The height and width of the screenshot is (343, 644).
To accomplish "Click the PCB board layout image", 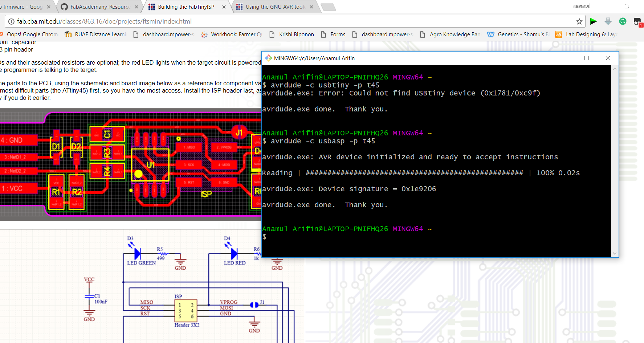I will click(x=131, y=164).
